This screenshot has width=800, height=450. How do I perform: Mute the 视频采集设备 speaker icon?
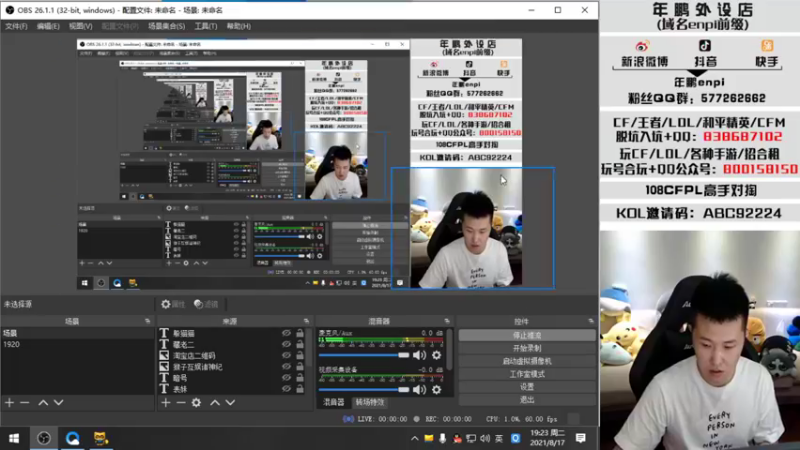tap(419, 390)
